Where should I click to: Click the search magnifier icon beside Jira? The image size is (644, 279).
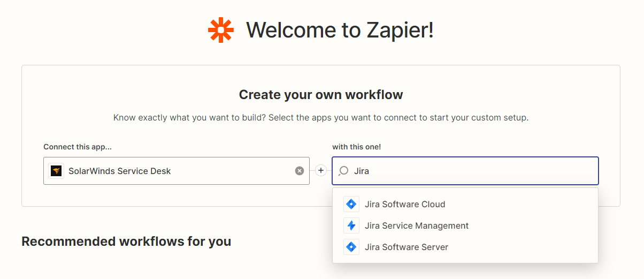pyautogui.click(x=343, y=171)
